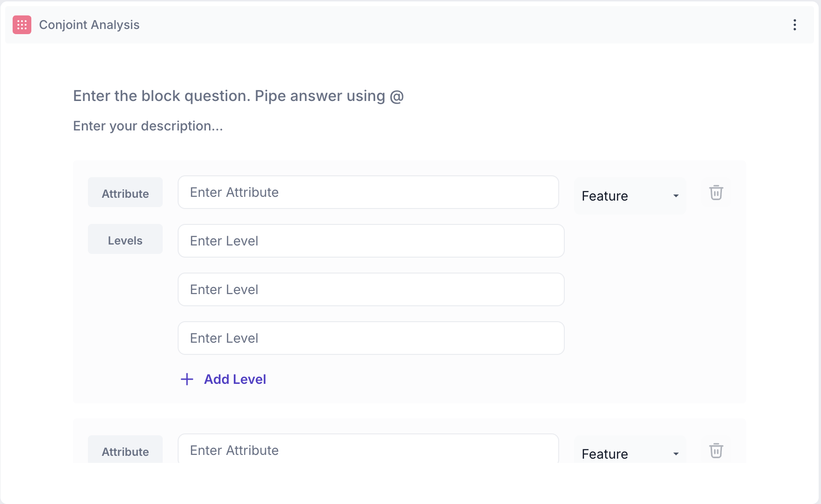Click the dropdown arrow next to first Feature
The image size is (821, 504).
[676, 196]
